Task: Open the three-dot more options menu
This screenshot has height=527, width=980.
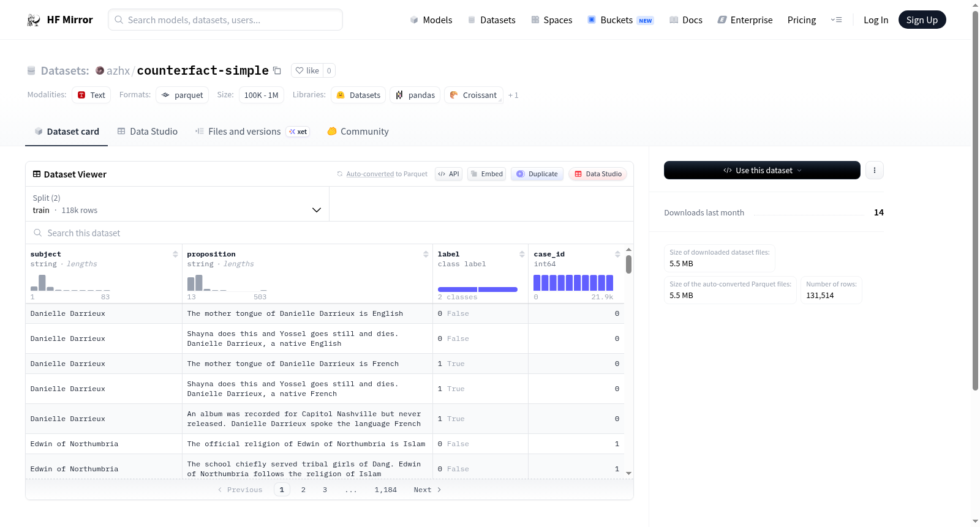Action: [875, 170]
